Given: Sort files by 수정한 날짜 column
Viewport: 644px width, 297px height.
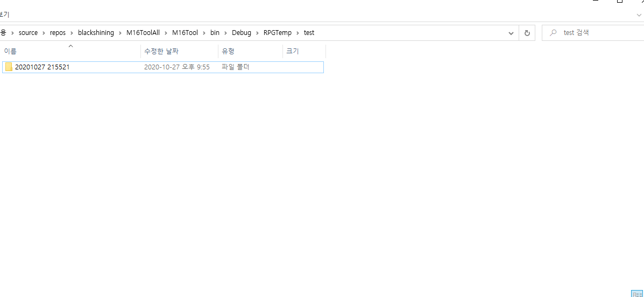Looking at the screenshot, I should (161, 52).
